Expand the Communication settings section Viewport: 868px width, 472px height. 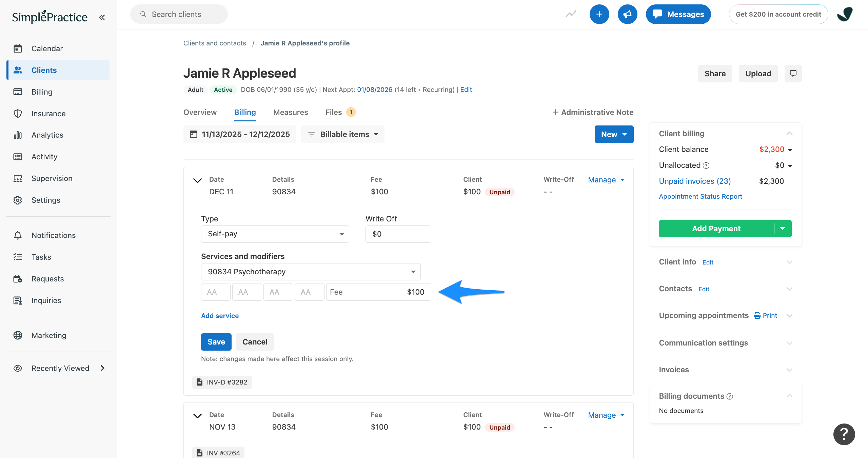tap(789, 343)
